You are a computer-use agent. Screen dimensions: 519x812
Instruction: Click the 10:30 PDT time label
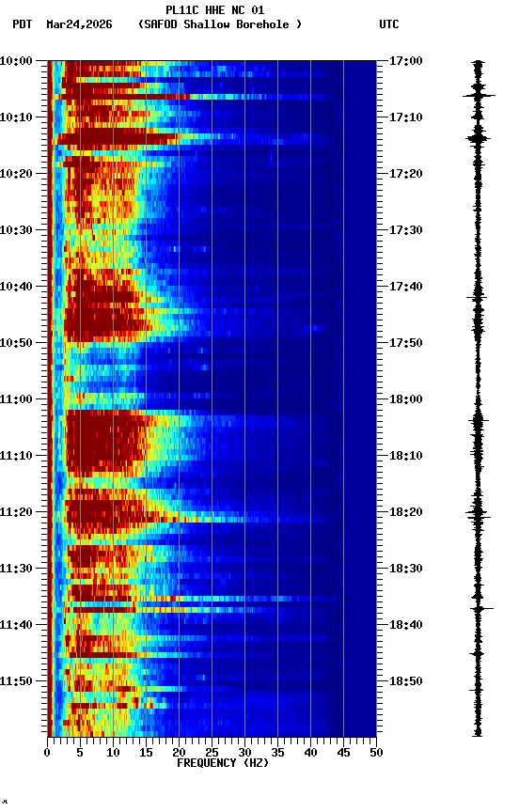coord(16,230)
